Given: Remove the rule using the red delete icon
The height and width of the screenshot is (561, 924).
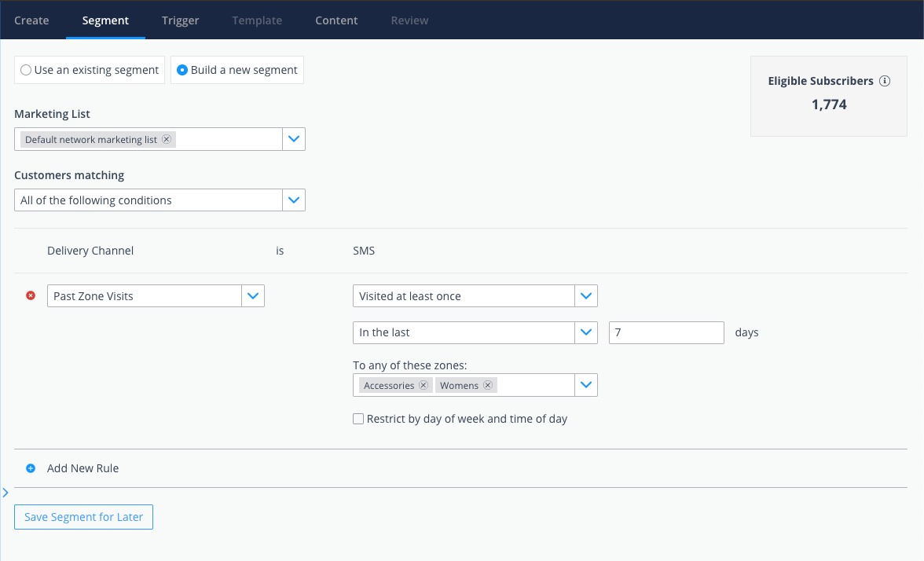Looking at the screenshot, I should (30, 295).
